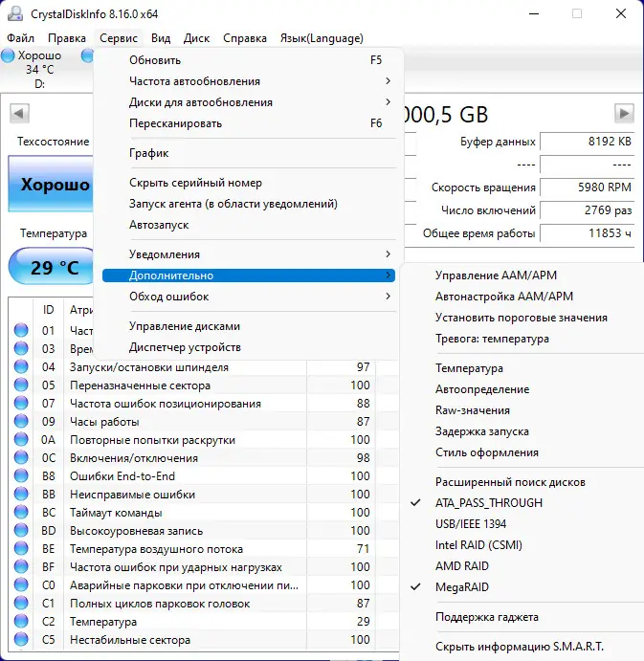Click the previous disk left arrow
644x661 pixels.
coord(18,113)
